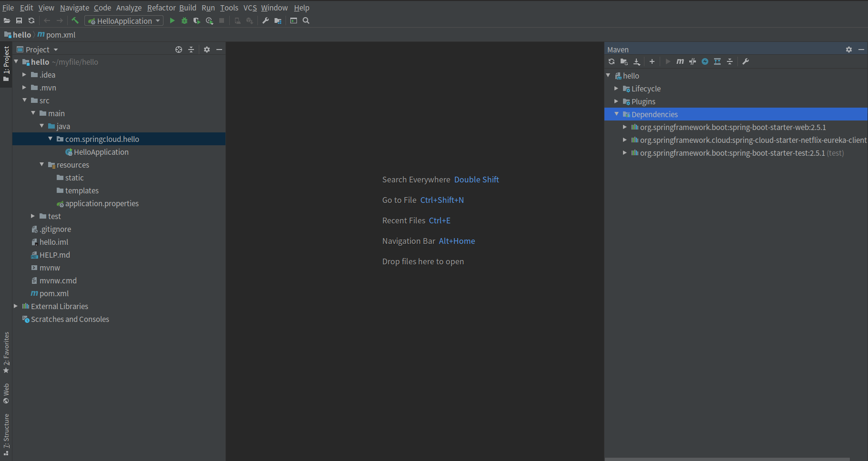Click the Save All disk icon

[19, 21]
